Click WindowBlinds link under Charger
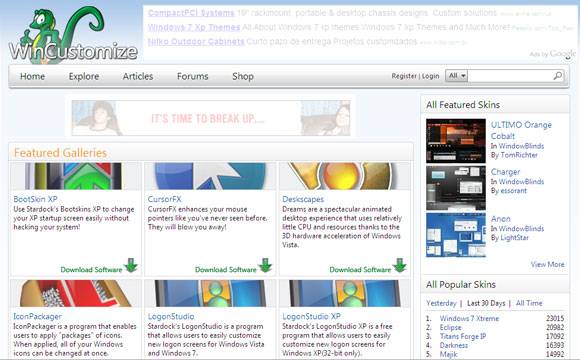580x360 pixels. tap(521, 182)
